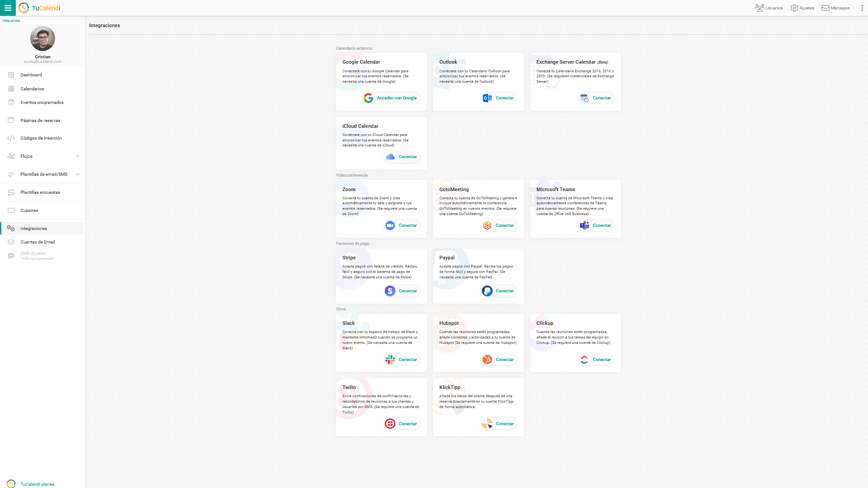Click the Usuarios top navigation link

click(x=769, y=8)
